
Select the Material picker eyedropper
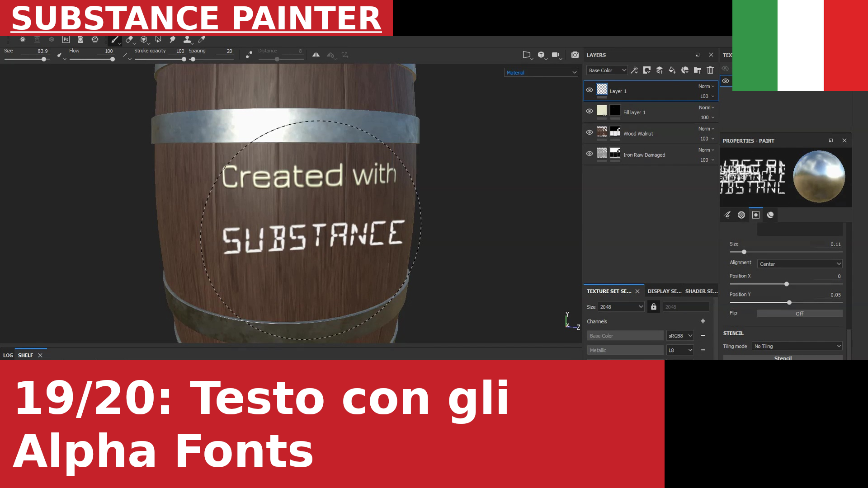tap(202, 40)
